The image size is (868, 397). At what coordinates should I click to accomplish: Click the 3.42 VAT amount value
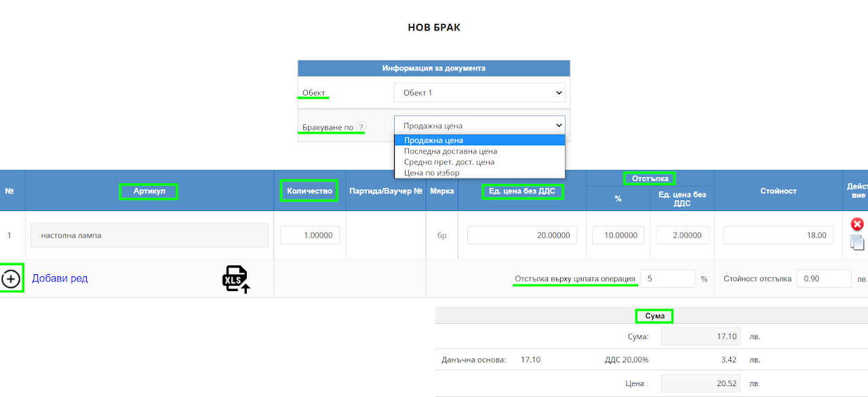[729, 360]
